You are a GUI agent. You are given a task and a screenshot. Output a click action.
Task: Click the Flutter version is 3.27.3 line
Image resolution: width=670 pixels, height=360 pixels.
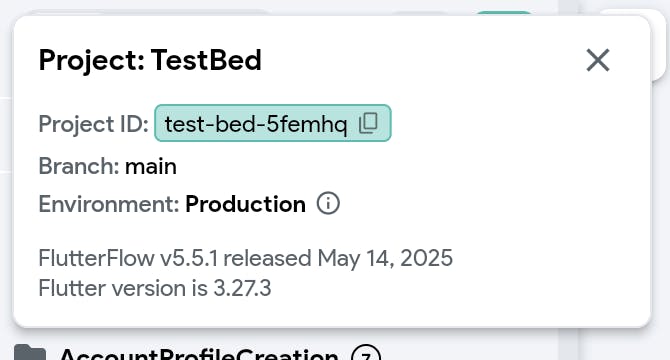coord(155,288)
